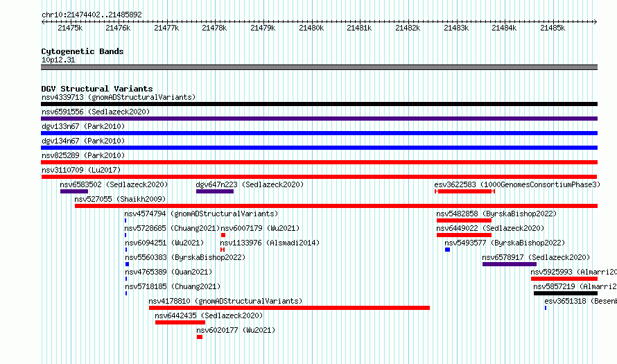Click the black nsv5857219 variant bar
Screen dimensions: 617x364
point(566,293)
